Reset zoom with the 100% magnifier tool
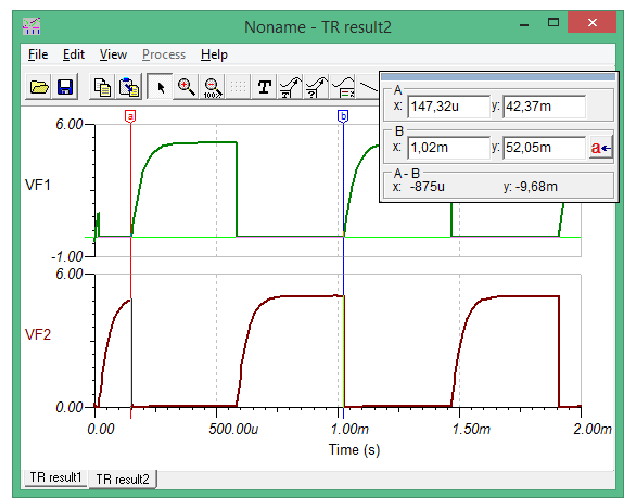This screenshot has height=502, width=633. (x=212, y=87)
